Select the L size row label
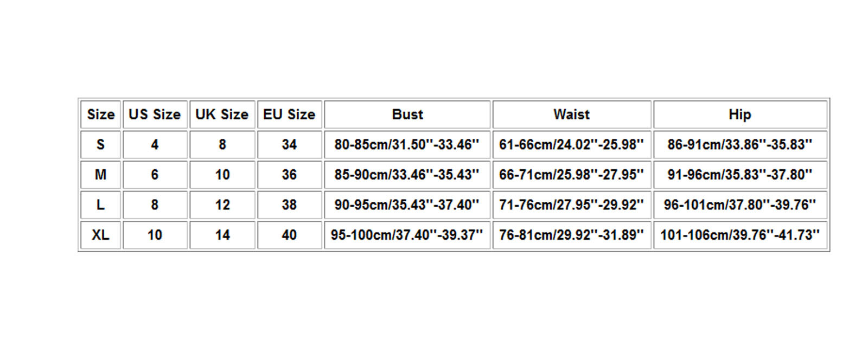The height and width of the screenshot is (364, 868). 100,205
